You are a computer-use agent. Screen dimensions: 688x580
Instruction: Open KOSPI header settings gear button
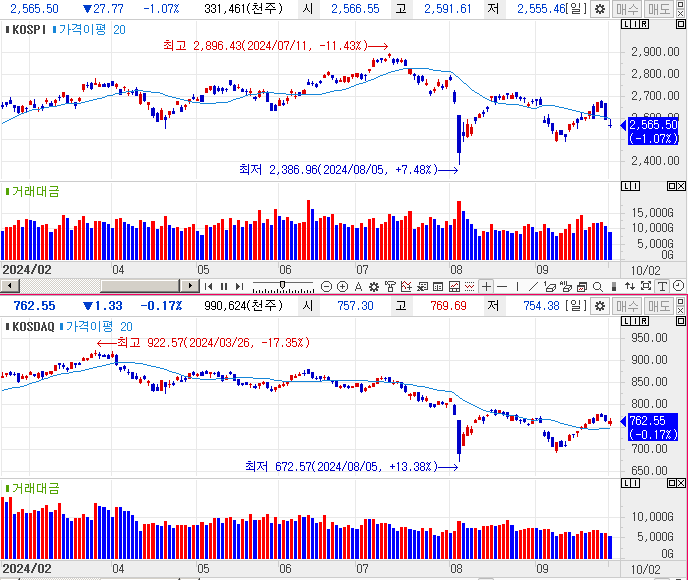600,9
